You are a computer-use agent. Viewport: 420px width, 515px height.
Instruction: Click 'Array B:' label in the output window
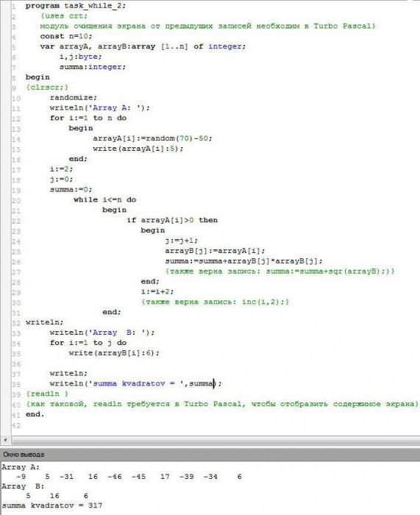[23, 486]
